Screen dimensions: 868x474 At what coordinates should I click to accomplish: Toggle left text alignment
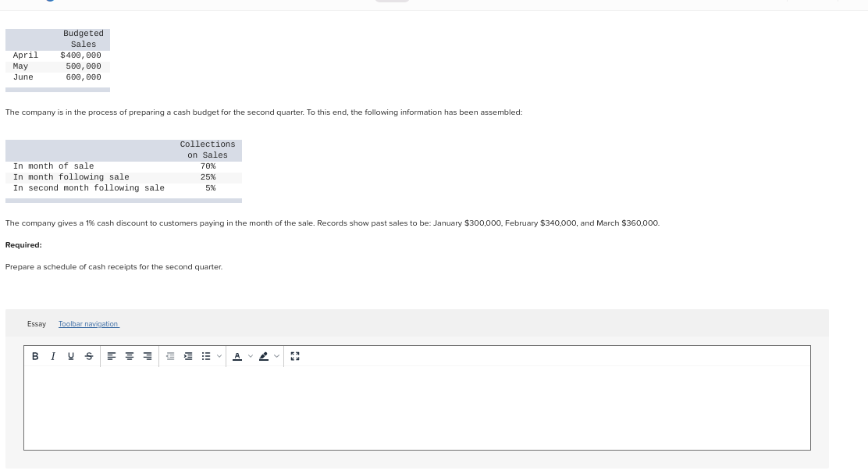[111, 356]
